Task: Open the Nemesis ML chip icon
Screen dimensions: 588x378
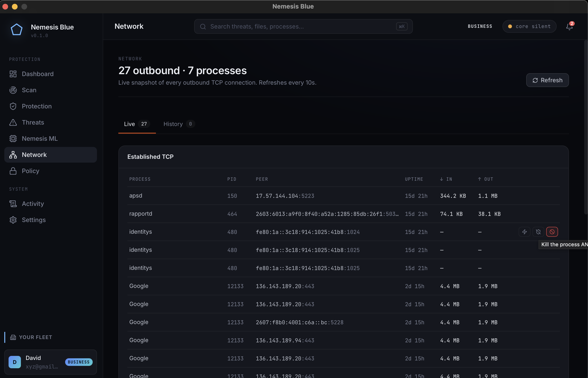Action: click(x=13, y=139)
